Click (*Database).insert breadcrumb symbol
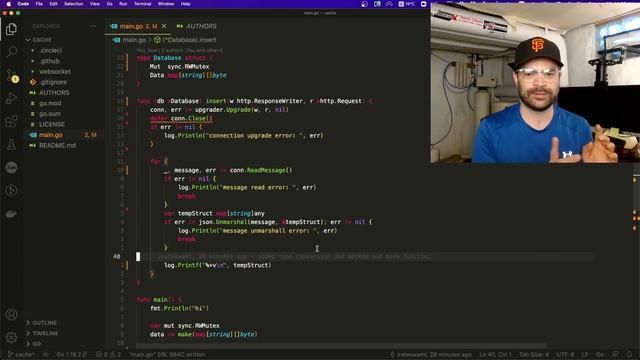 189,40
